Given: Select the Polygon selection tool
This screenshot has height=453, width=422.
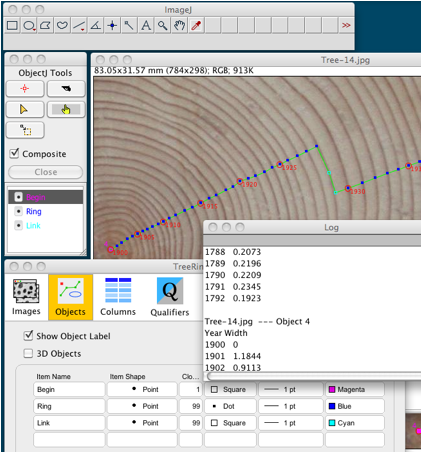Looking at the screenshot, I should pos(46,25).
